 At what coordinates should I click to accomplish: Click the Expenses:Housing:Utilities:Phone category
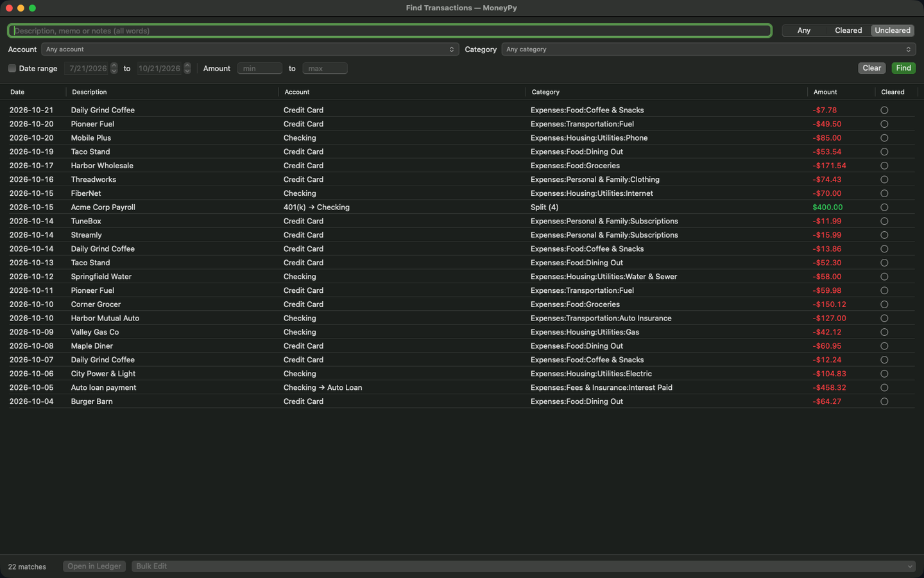coord(589,138)
